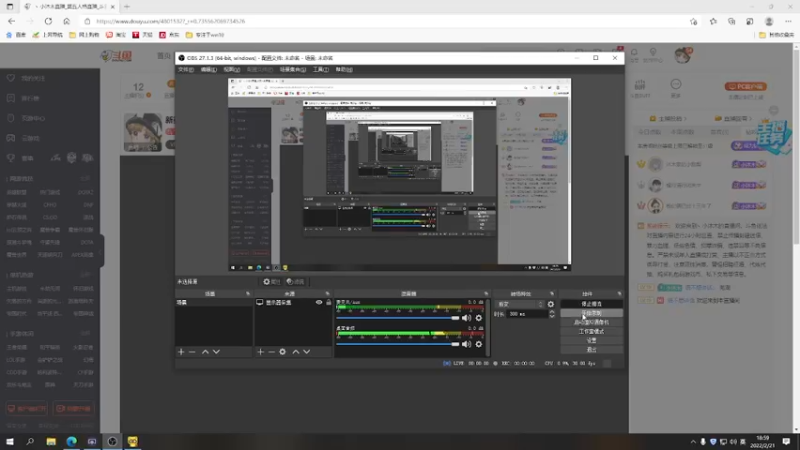The width and height of the screenshot is (800, 450).
Task: Pop out the Scenes dock
Action: 248,294
